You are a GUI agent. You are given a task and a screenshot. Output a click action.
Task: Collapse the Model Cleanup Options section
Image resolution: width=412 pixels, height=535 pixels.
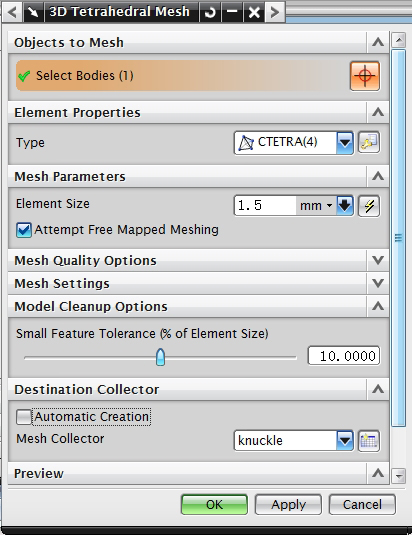pyautogui.click(x=378, y=306)
